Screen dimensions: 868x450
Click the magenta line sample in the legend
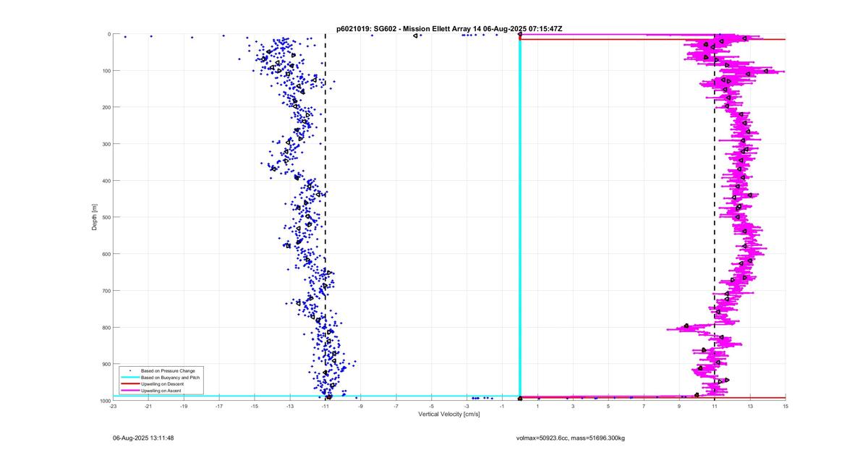[129, 391]
